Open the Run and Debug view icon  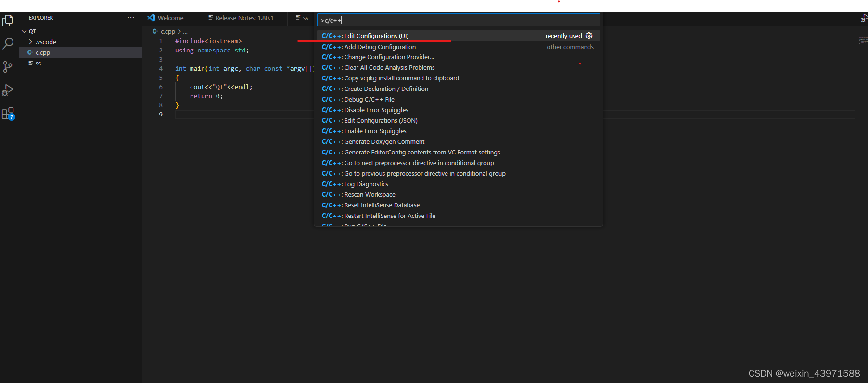coord(8,90)
